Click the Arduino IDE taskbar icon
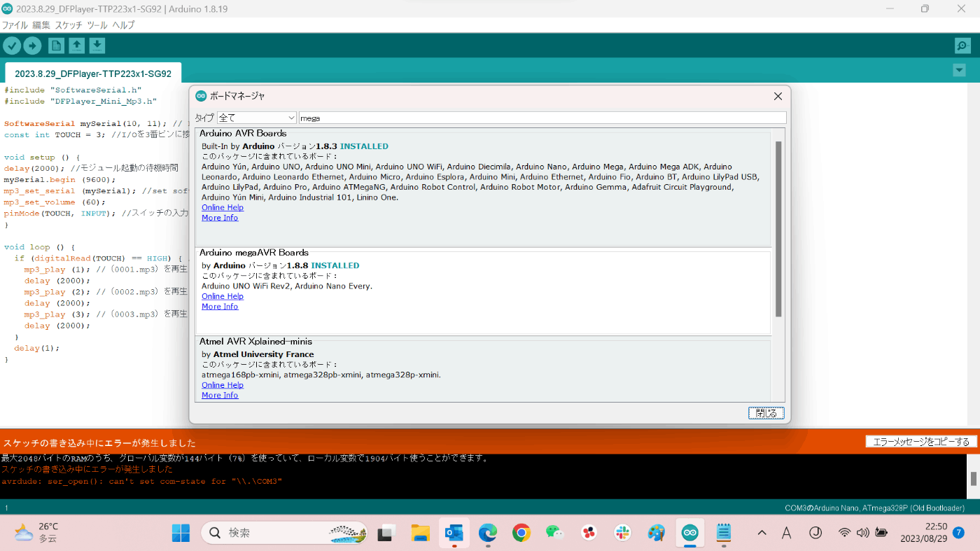This screenshot has height=551, width=980. click(690, 533)
